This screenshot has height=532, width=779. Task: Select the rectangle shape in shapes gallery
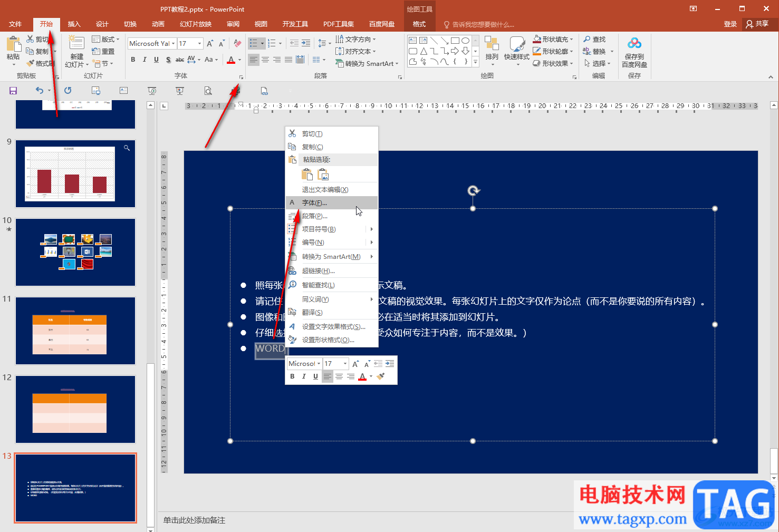[x=455, y=40]
